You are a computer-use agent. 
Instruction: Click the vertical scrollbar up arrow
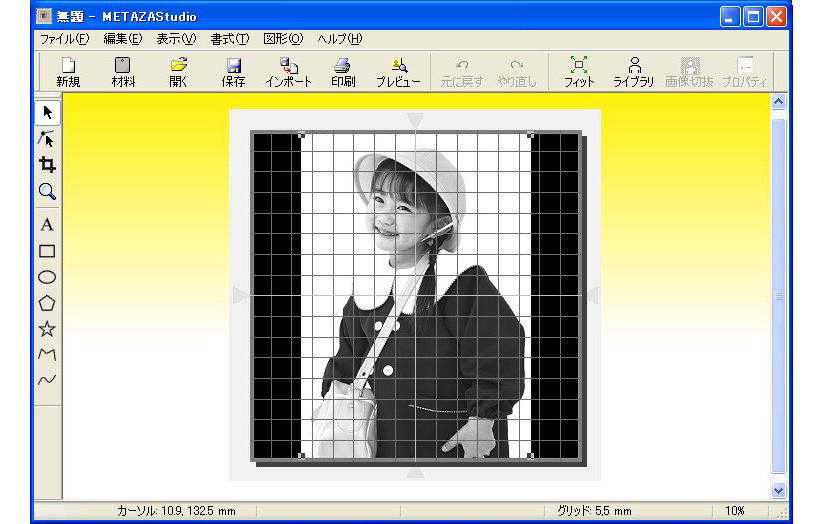pyautogui.click(x=778, y=101)
